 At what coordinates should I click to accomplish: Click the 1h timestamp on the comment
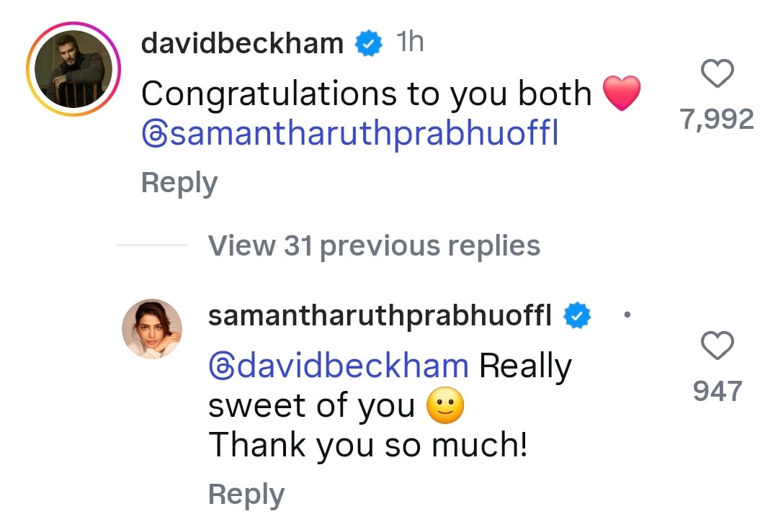point(410,43)
